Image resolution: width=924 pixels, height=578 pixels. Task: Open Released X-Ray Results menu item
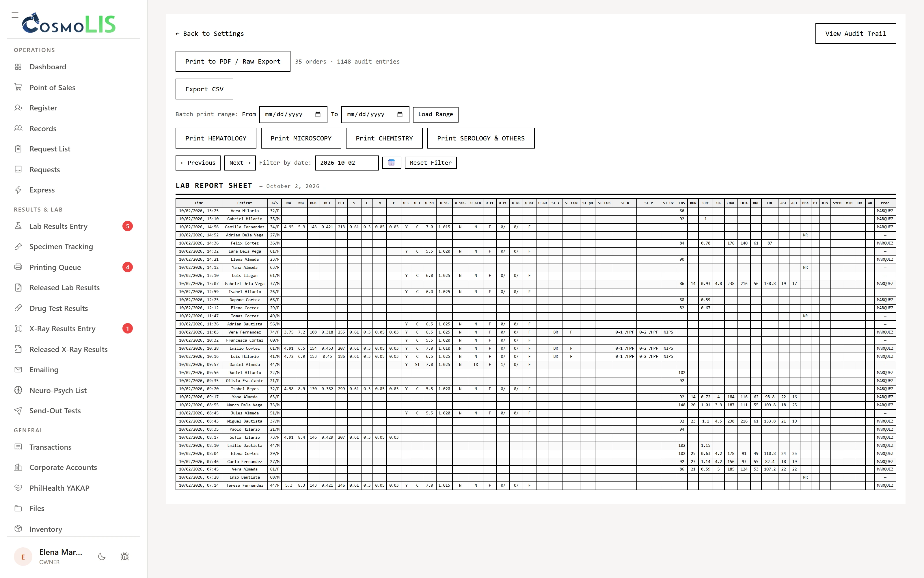pyautogui.click(x=73, y=349)
